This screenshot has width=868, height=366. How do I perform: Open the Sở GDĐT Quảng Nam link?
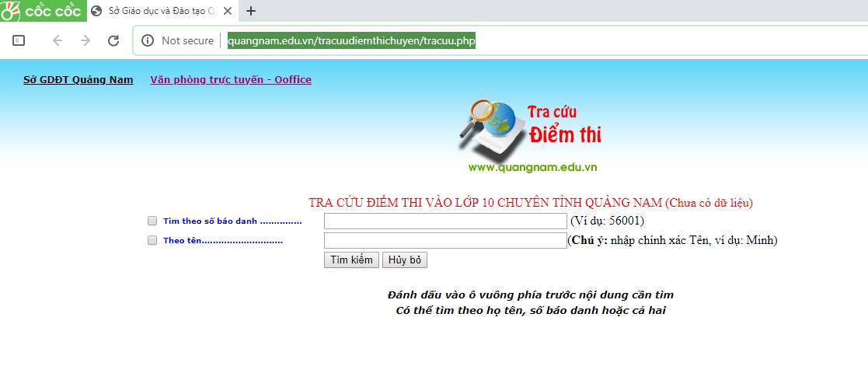(x=78, y=80)
